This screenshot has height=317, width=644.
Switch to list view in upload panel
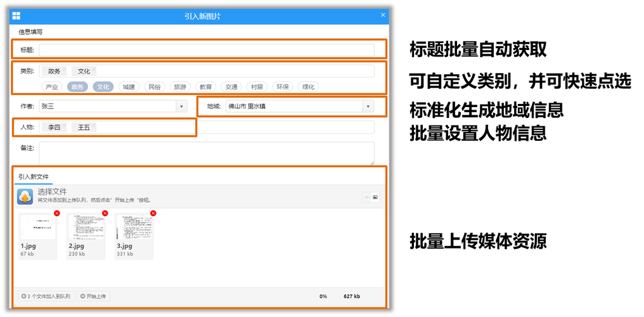pos(366,197)
